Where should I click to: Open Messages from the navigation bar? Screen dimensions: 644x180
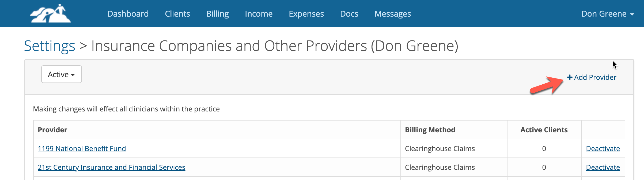pos(393,14)
